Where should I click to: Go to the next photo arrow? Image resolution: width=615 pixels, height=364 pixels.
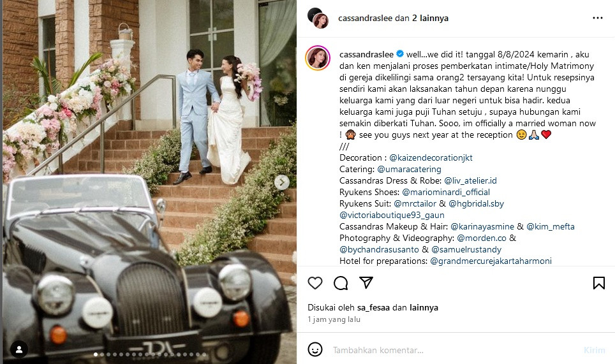coord(281,182)
